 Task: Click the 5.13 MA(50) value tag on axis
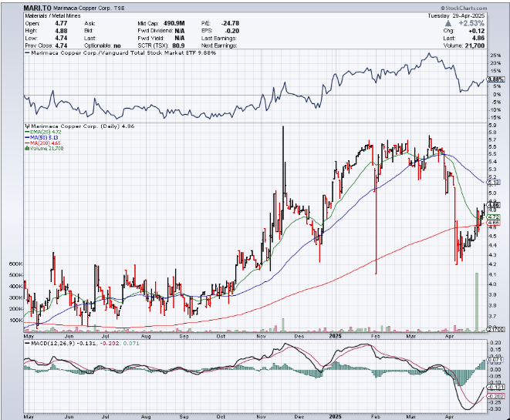click(495, 182)
